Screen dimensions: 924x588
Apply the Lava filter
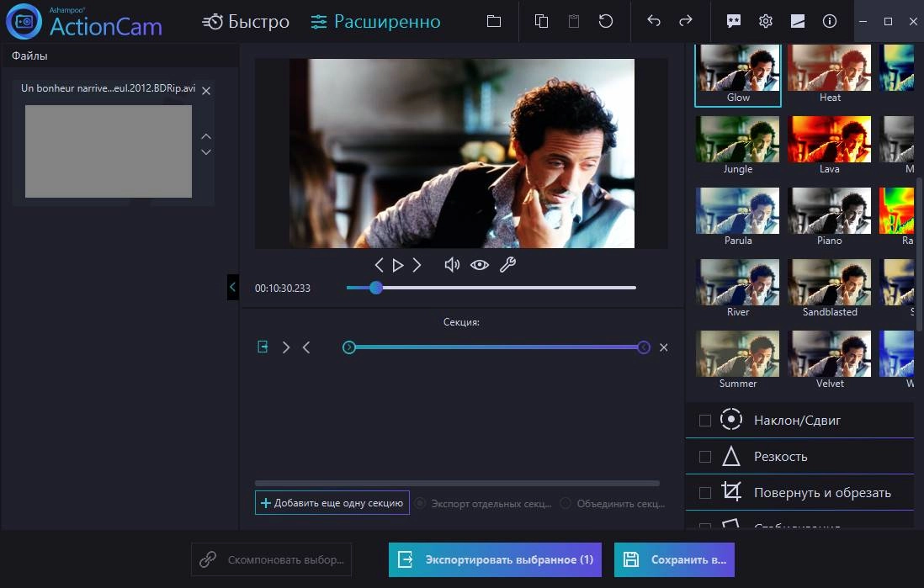830,146
